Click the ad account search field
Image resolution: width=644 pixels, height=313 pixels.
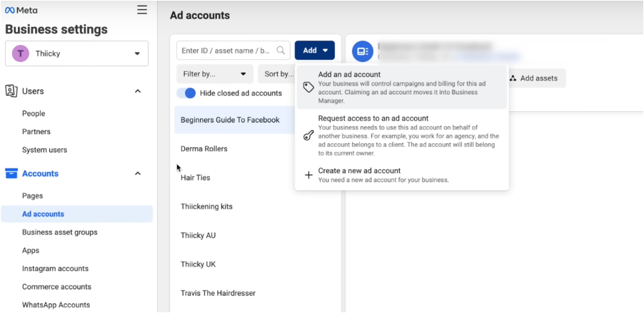point(233,51)
